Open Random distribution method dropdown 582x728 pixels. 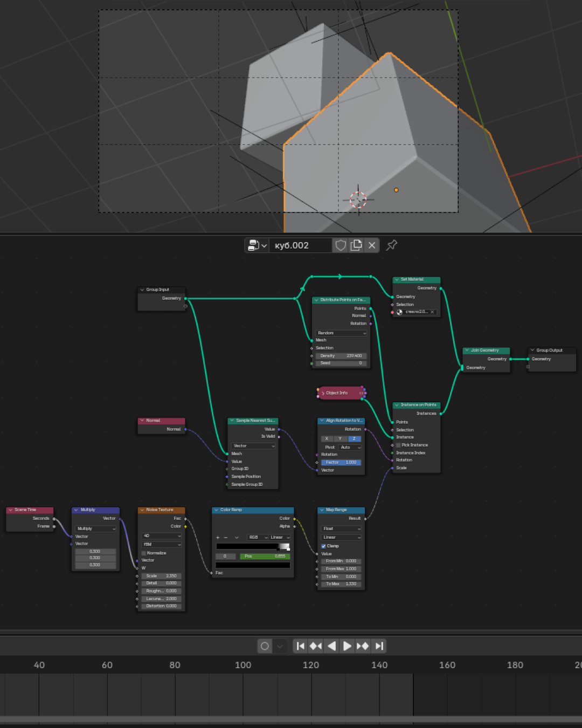(x=341, y=333)
